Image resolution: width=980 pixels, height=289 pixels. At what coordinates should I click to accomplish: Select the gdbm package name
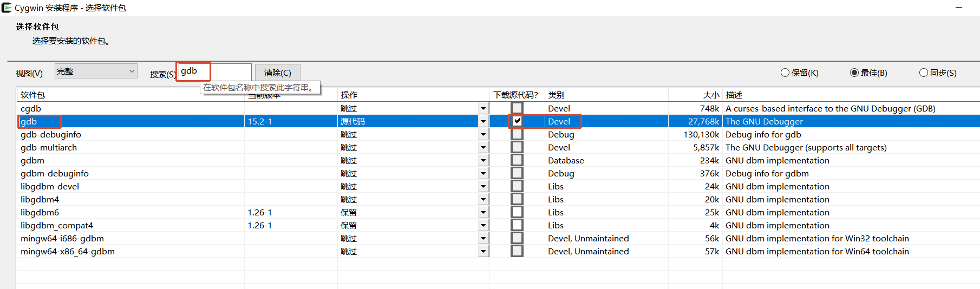[x=32, y=160]
